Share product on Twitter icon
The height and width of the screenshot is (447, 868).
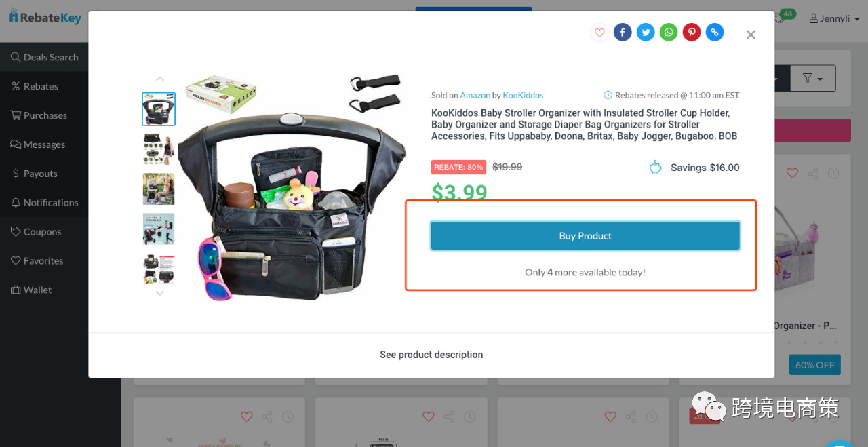pyautogui.click(x=646, y=32)
